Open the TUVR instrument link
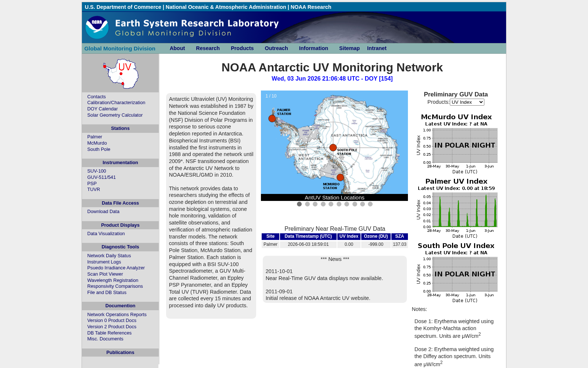588x368 pixels. [x=94, y=190]
